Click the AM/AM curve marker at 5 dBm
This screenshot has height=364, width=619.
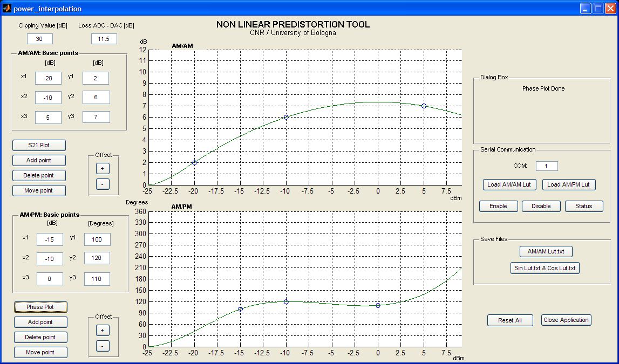point(424,106)
